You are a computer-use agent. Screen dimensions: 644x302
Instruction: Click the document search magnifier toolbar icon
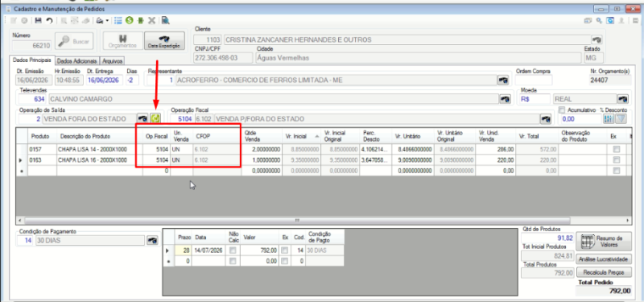point(165,20)
